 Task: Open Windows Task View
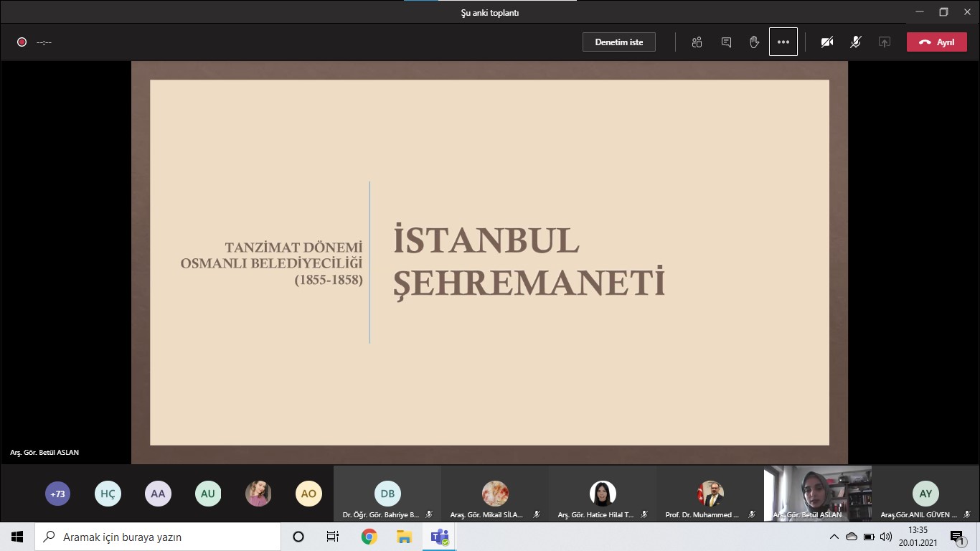[x=333, y=537]
